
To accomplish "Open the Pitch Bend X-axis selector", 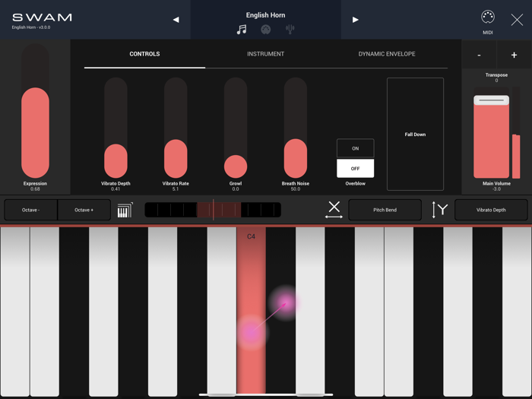I will point(385,210).
